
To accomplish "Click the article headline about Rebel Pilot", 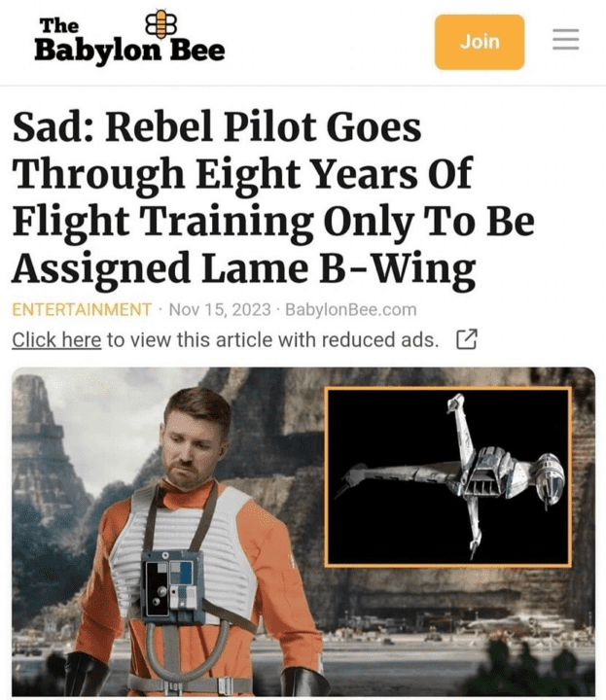I will pos(273,196).
